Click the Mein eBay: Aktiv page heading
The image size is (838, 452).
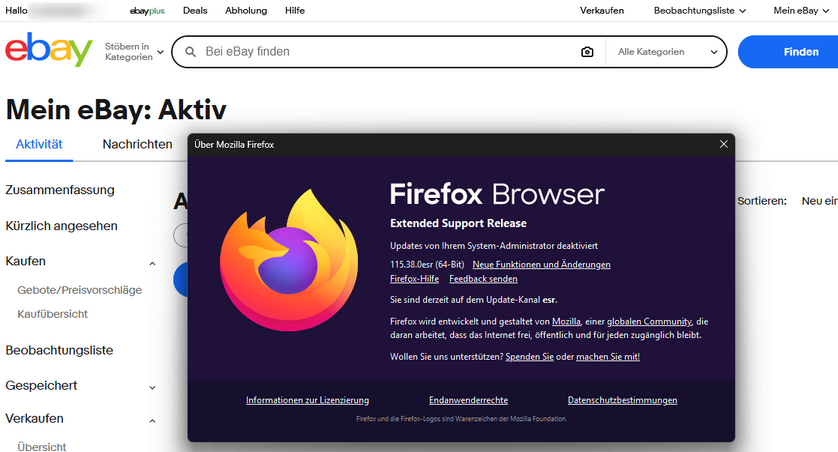116,110
